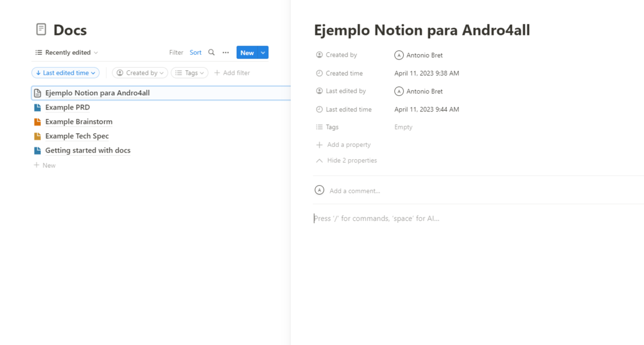
Task: Click the Filter button
Action: point(176,52)
